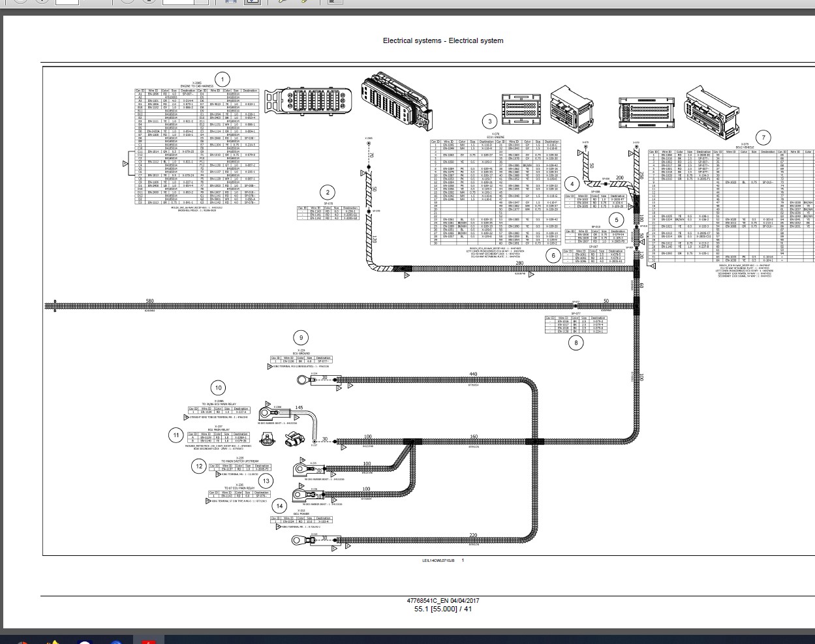Screen dimensions: 815x644
Task: Click the page label 55.1 [55.000] / 41
Action: pyautogui.click(x=442, y=608)
